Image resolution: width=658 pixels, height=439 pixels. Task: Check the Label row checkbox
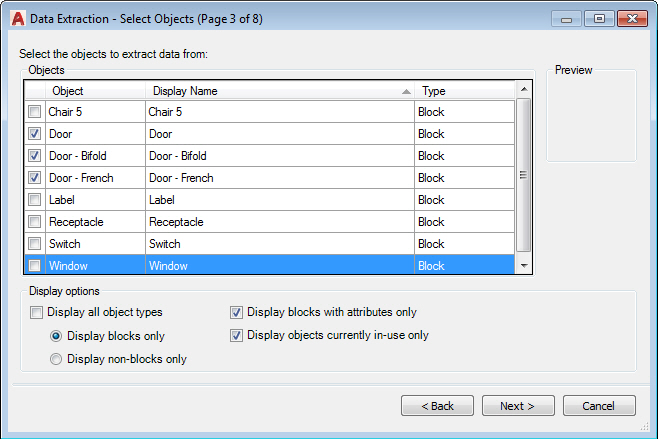(x=34, y=200)
